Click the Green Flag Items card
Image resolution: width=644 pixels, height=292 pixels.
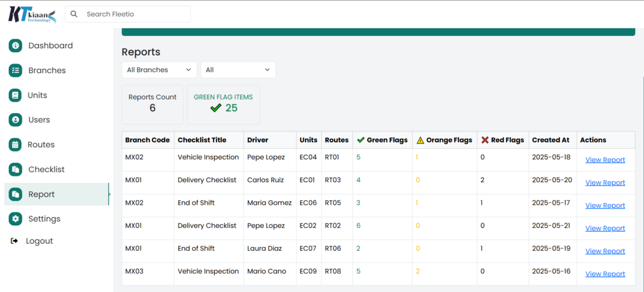pos(223,104)
